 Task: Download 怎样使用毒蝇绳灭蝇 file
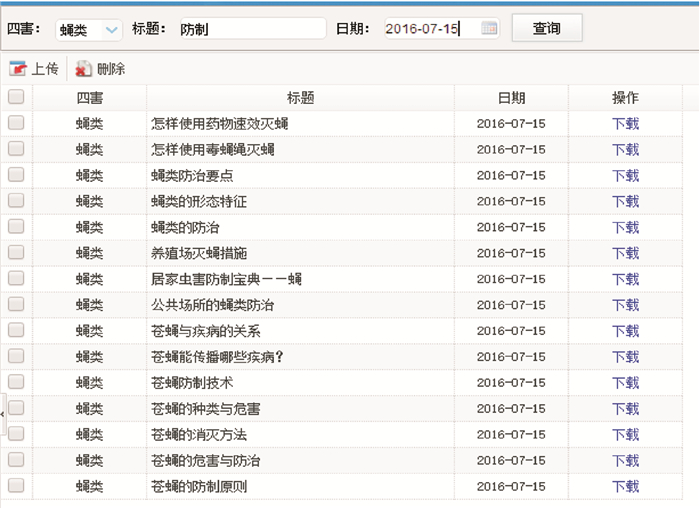click(625, 150)
